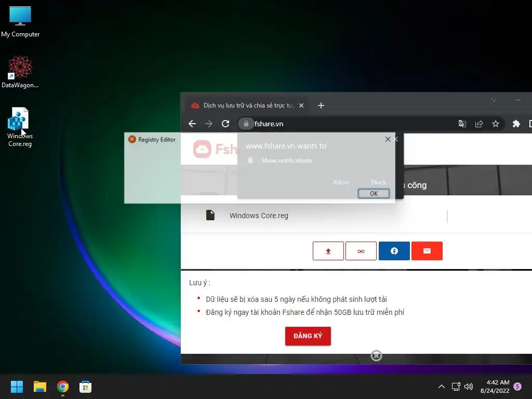Viewport: 532px width, 399px height.
Task: Click the ĐĂNG KÝ register button
Action: coord(308,336)
